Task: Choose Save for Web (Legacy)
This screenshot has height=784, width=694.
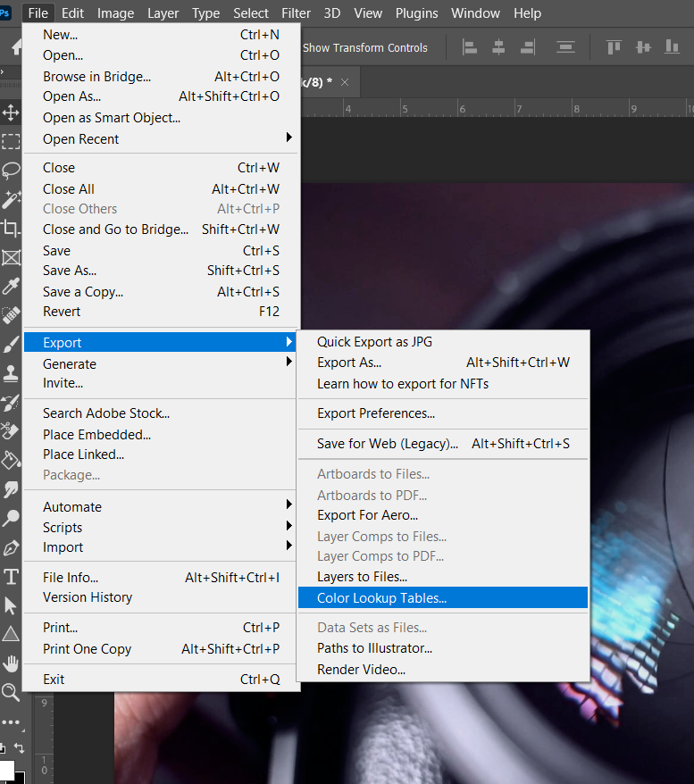Action: tap(443, 444)
